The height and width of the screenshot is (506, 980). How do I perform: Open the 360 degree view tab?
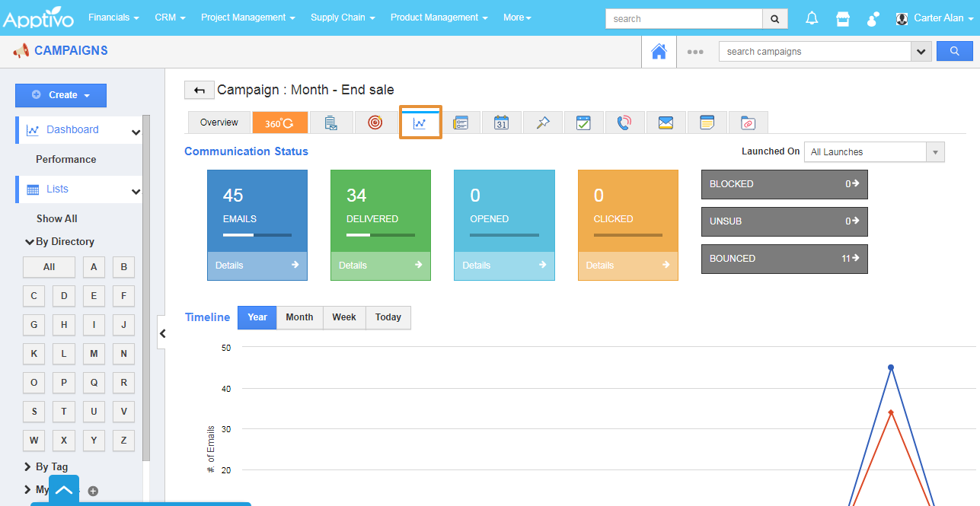[x=279, y=123]
